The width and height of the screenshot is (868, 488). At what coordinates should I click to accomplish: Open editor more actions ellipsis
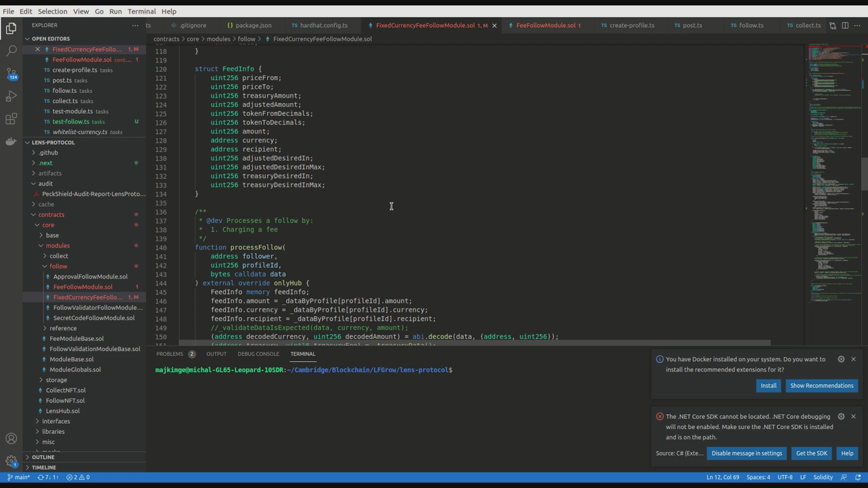click(857, 25)
